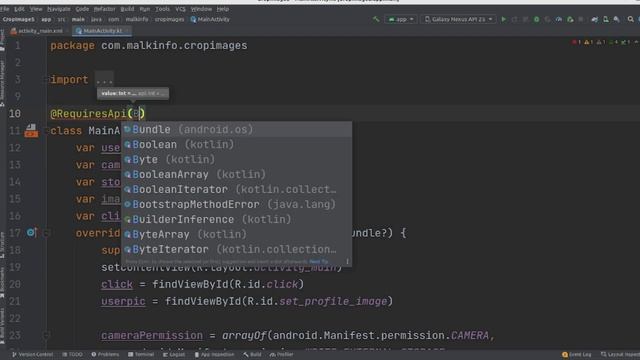The width and height of the screenshot is (640, 360).
Task: Open the TODO tool window
Action: (72, 354)
